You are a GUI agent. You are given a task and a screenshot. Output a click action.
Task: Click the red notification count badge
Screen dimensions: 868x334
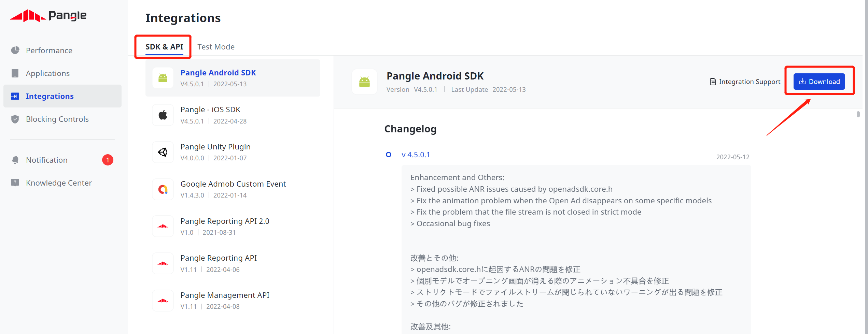click(x=108, y=160)
